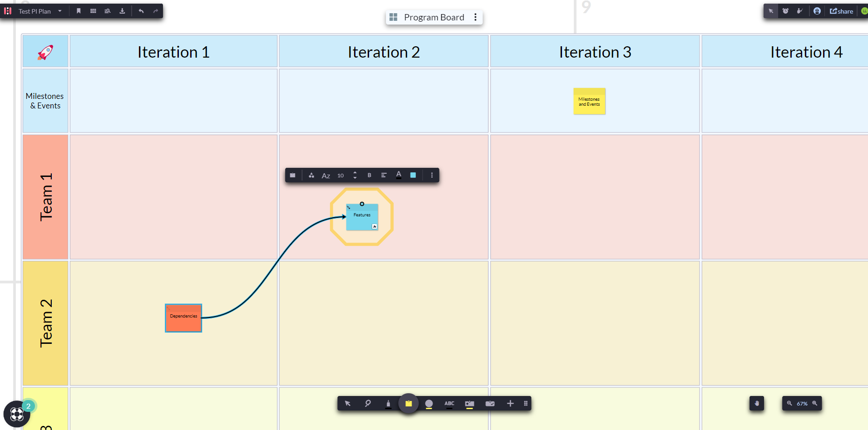Click the download/export icon
868x430 pixels.
click(122, 11)
